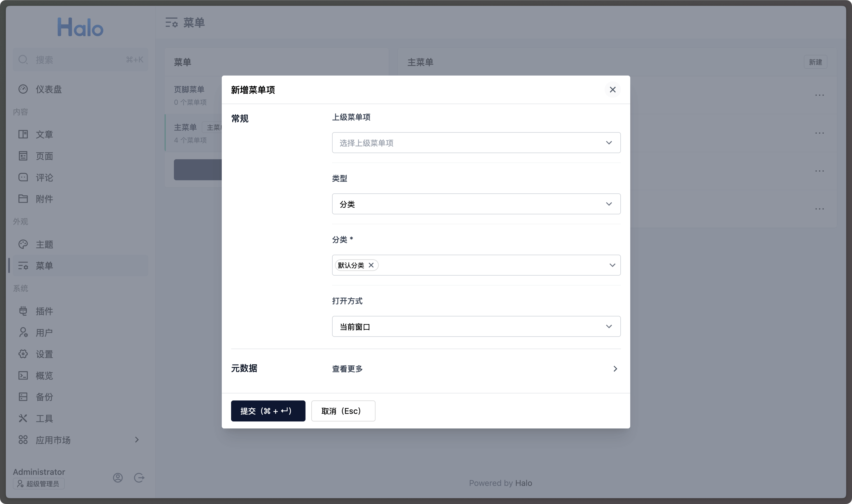
Task: Open the 备份 backup section
Action: (23, 397)
